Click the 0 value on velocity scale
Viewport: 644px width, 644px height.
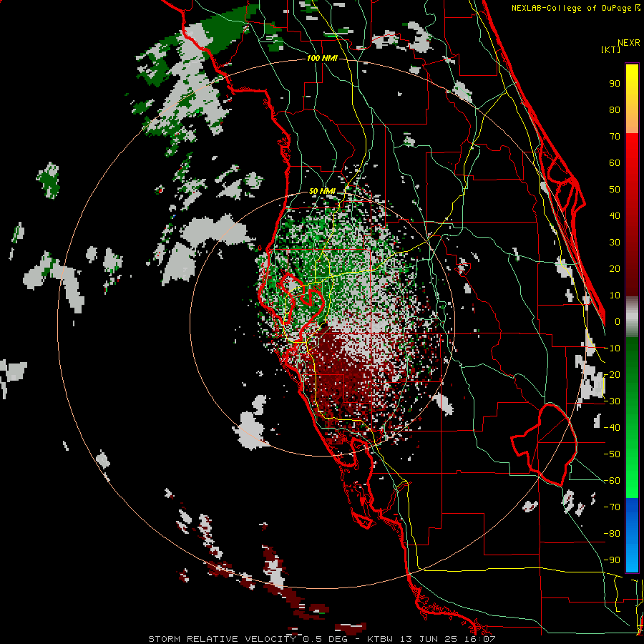point(618,322)
